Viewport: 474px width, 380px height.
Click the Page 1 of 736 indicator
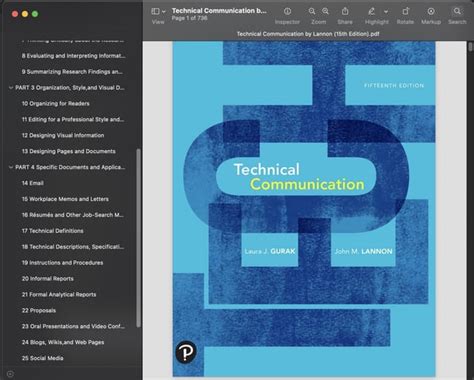(189, 18)
